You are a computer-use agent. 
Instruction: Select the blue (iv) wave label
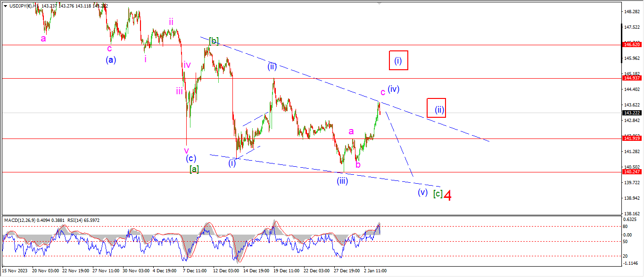coord(394,89)
